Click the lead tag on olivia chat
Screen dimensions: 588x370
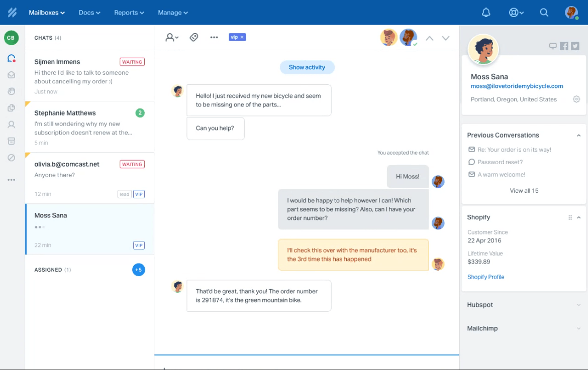[124, 194]
